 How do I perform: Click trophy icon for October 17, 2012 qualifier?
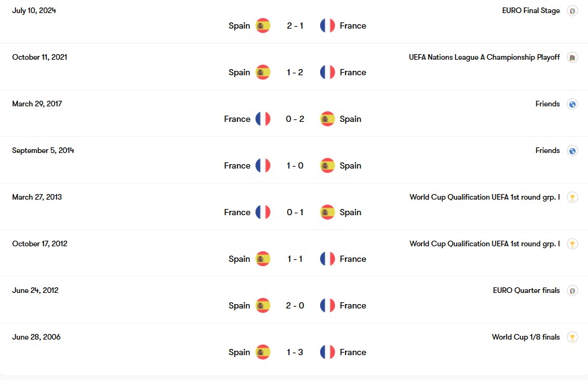point(572,244)
